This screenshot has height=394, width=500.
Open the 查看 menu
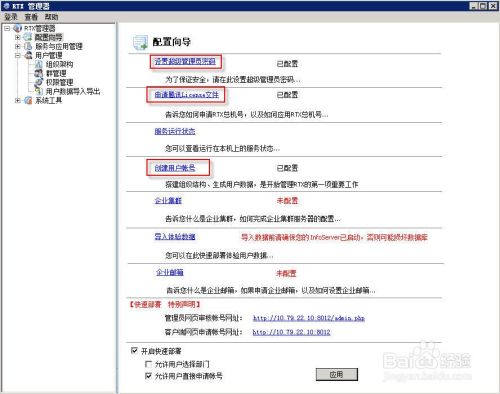31,17
